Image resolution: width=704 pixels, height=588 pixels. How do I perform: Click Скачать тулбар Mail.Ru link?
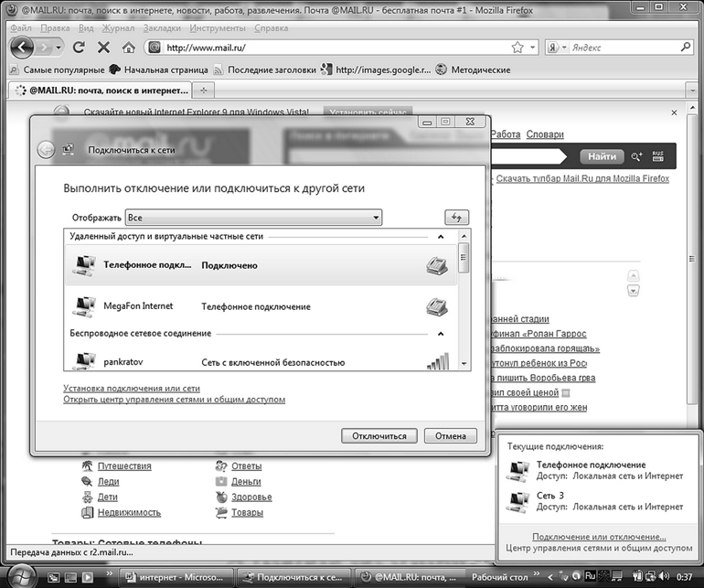582,178
